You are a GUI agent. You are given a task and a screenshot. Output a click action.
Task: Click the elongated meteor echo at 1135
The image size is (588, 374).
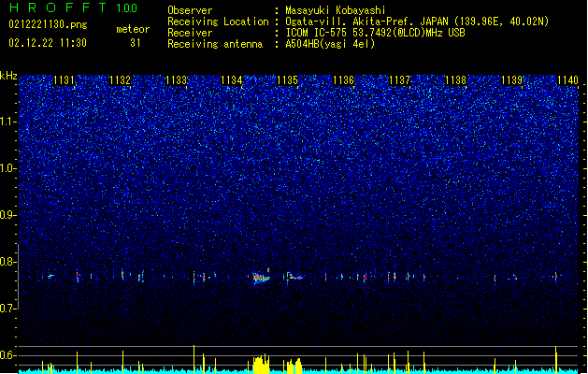coord(294,278)
